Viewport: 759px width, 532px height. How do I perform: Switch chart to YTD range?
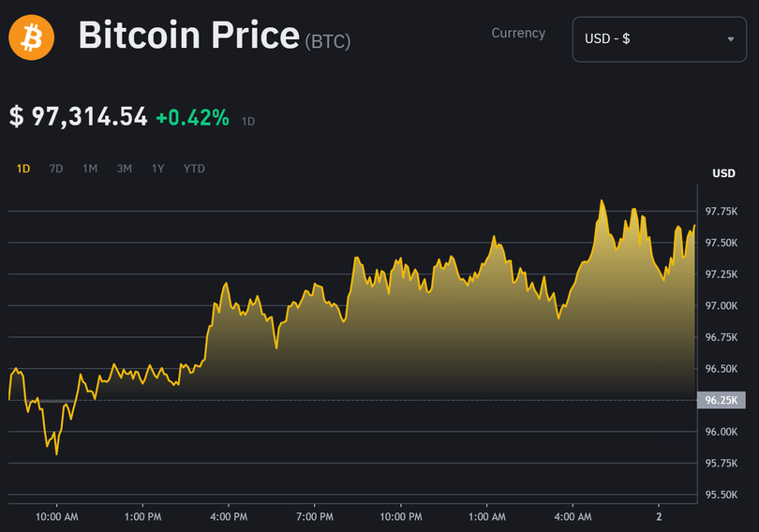tap(194, 169)
